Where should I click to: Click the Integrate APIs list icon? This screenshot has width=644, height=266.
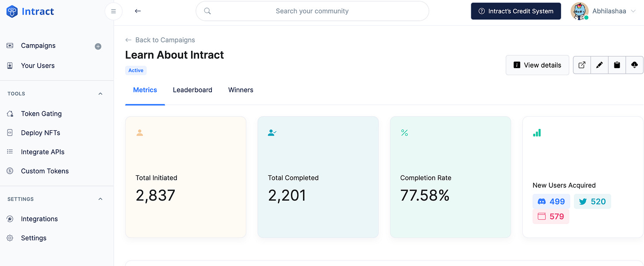pyautogui.click(x=10, y=152)
